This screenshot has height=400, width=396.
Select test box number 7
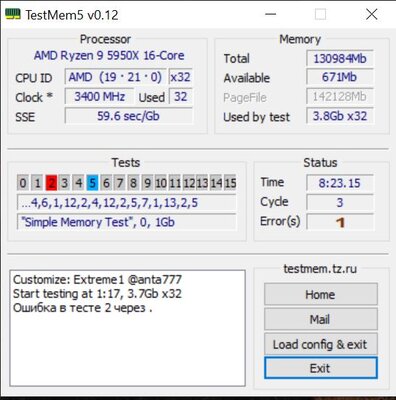120,183
